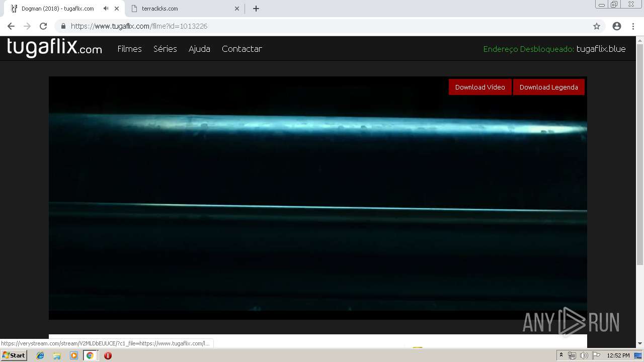The width and height of the screenshot is (644, 362).
Task: Open the Chrome profile avatar menu
Action: (617, 26)
